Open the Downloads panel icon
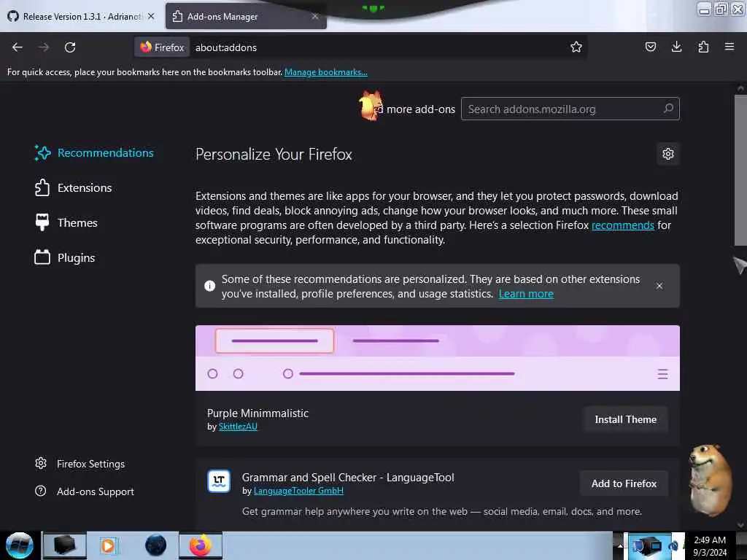This screenshot has height=560, width=747. [x=676, y=47]
